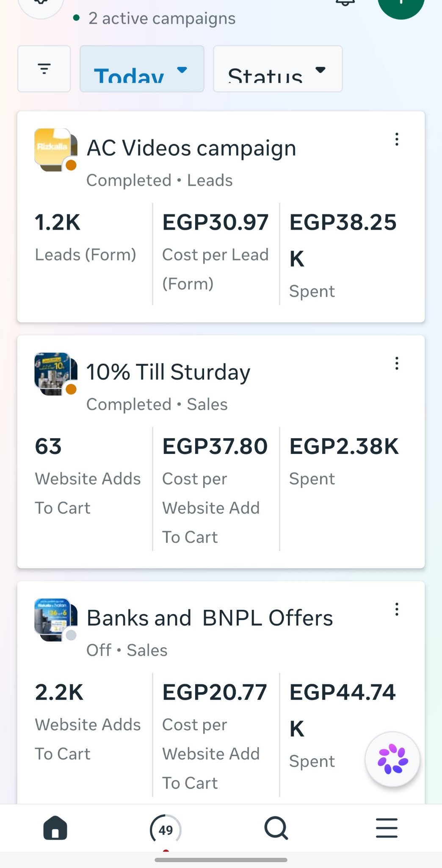This screenshot has width=442, height=868.
Task: Open the Banks and BNPL Offers thumbnail
Action: pos(55,620)
